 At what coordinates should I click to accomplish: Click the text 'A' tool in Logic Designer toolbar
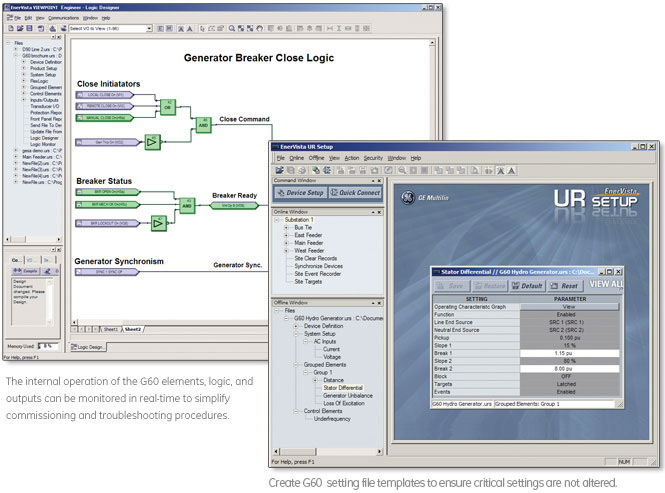point(190,28)
